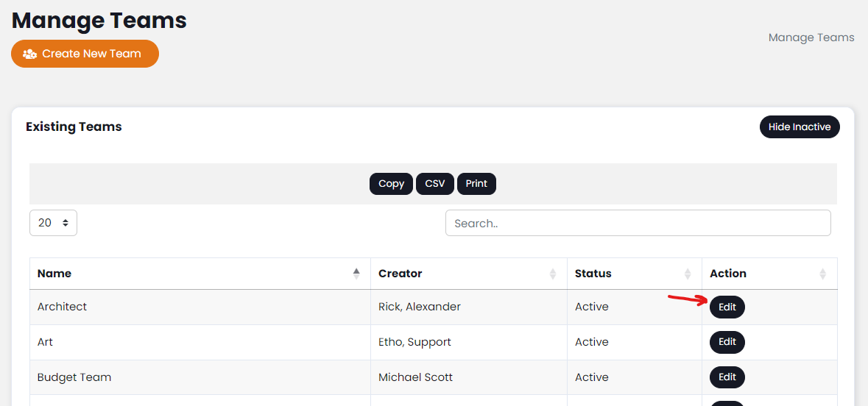The height and width of the screenshot is (406, 868).
Task: Hide inactive teams with Hide Inactive button
Action: [x=800, y=127]
